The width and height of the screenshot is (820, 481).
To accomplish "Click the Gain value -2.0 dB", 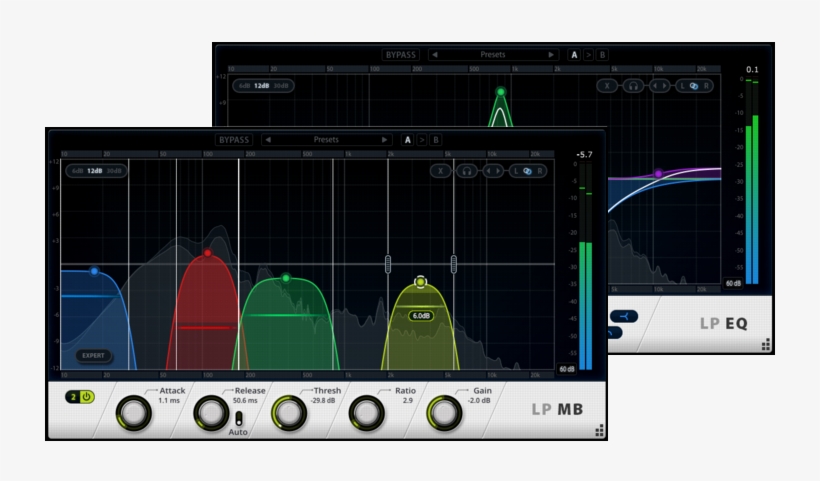I will 479,400.
